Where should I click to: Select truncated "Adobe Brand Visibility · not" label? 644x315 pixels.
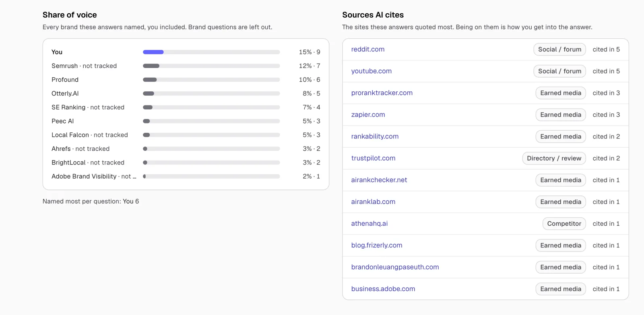(94, 176)
